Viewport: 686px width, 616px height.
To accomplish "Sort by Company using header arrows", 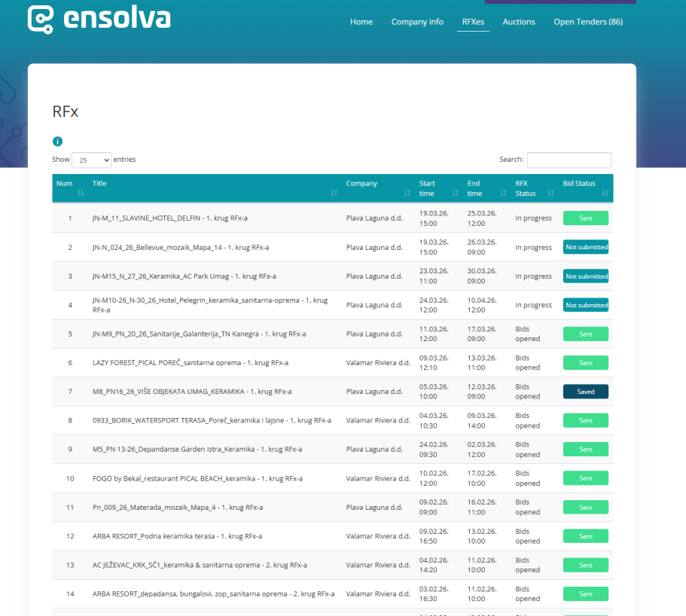I will coord(407,194).
